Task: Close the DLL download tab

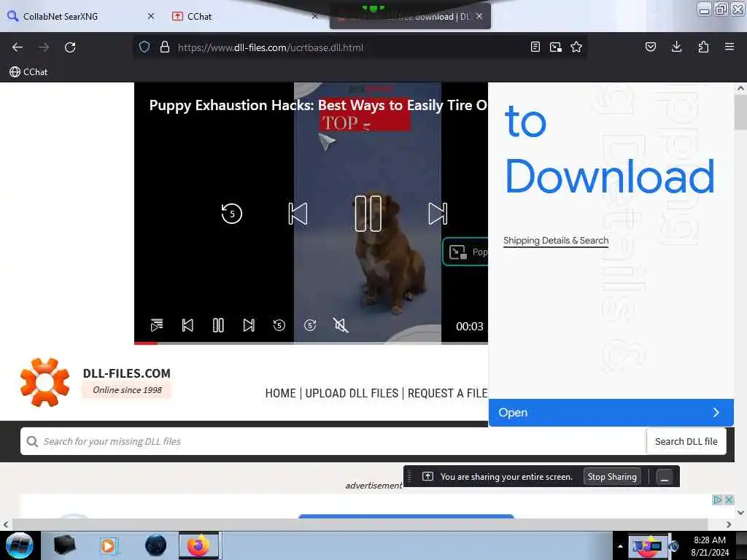Action: [479, 16]
